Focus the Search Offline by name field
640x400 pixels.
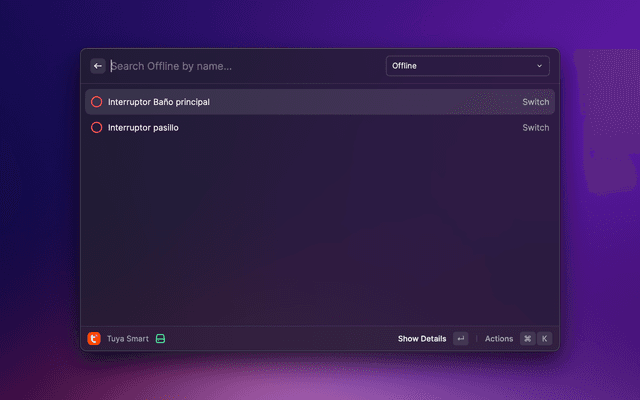point(240,66)
